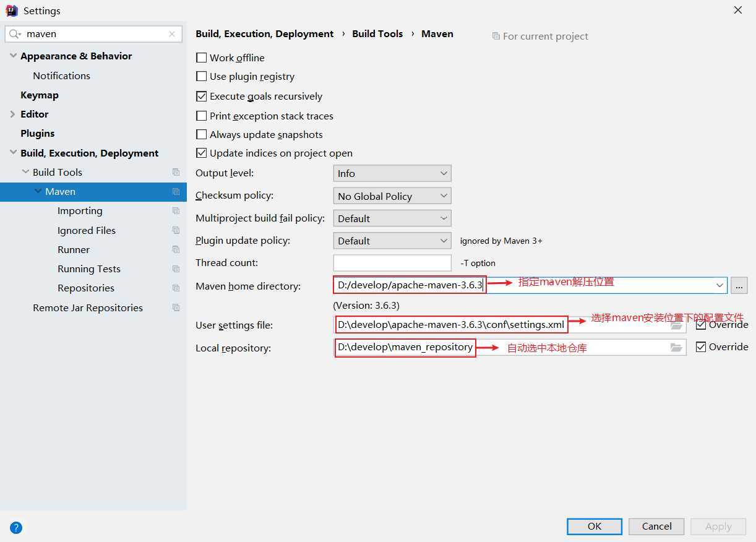This screenshot has height=542, width=756.
Task: Open the Plugin update policy dropdown
Action: (x=392, y=241)
